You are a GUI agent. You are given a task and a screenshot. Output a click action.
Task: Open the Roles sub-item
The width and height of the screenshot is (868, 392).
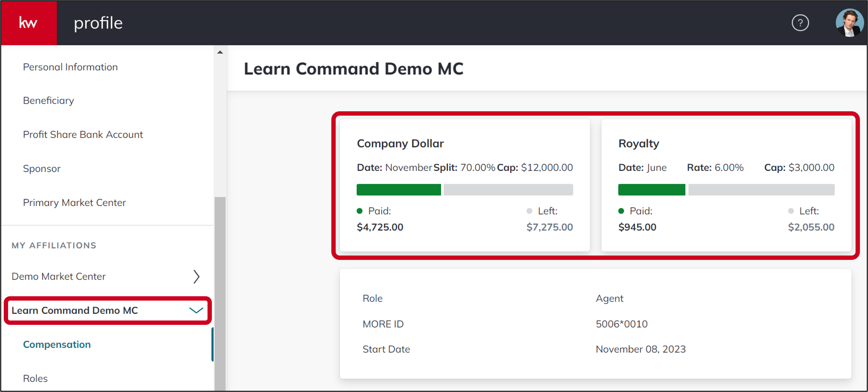coord(35,378)
